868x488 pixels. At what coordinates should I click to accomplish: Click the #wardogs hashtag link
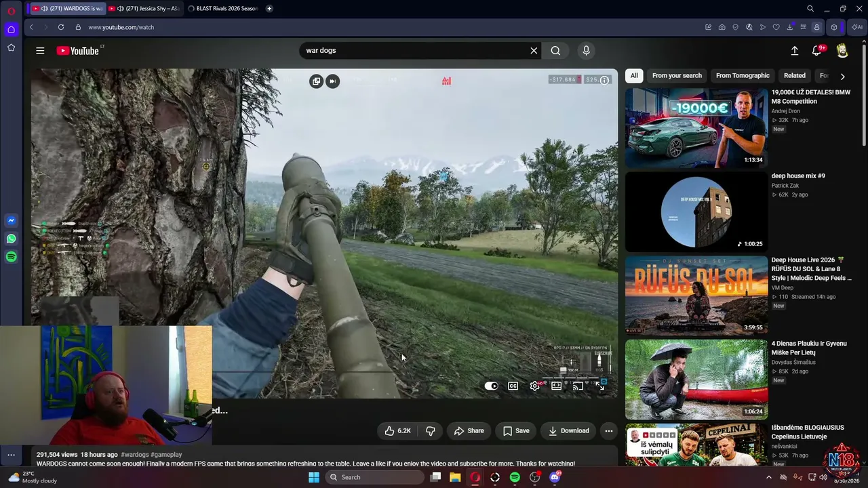[135, 455]
